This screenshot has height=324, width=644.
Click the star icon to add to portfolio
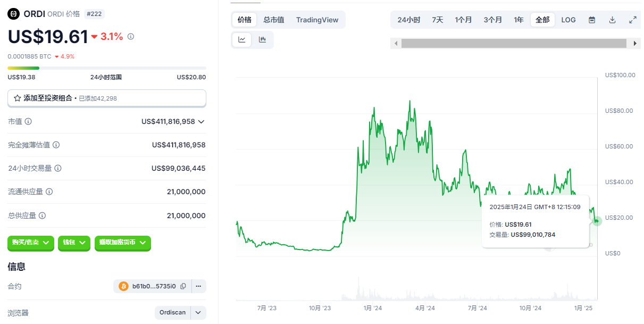[x=17, y=98]
